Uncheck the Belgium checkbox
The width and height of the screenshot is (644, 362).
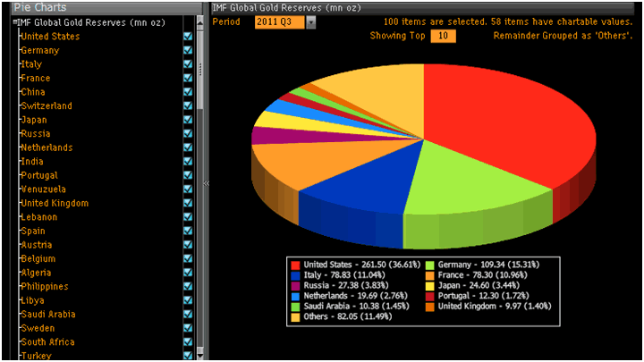point(188,258)
